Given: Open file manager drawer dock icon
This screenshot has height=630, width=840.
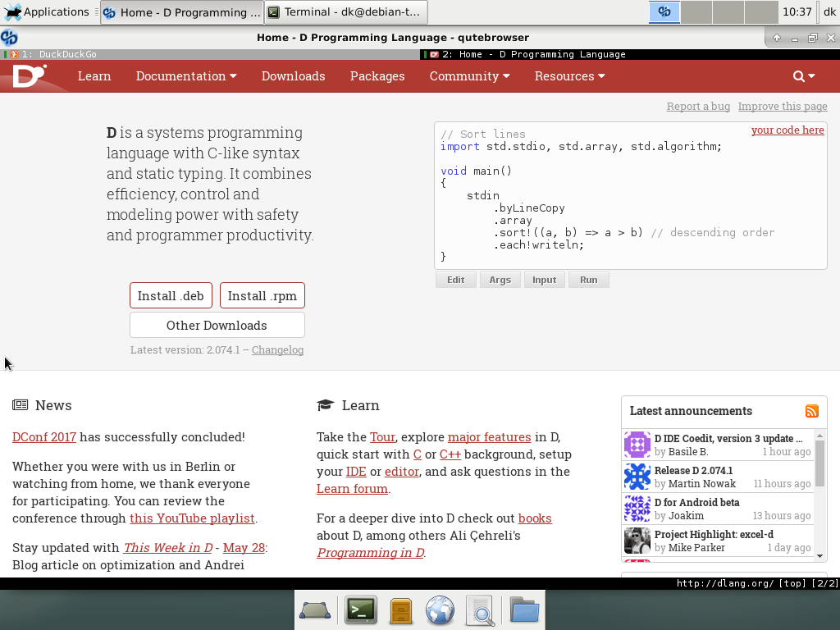Looking at the screenshot, I should point(400,610).
